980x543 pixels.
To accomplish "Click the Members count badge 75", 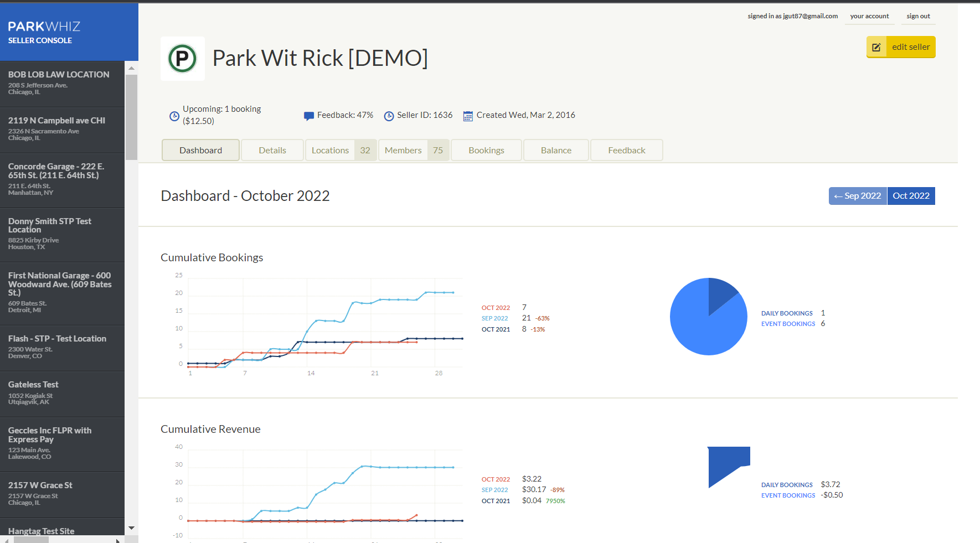I will [438, 150].
